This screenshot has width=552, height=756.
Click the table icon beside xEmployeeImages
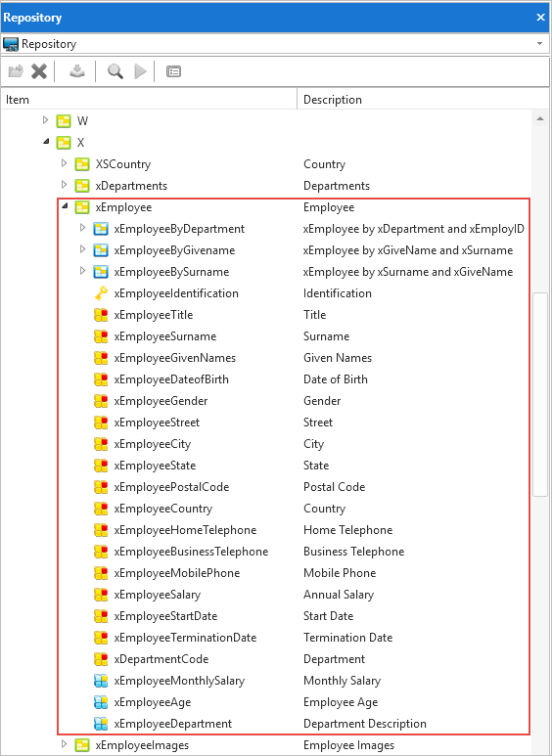click(x=82, y=745)
